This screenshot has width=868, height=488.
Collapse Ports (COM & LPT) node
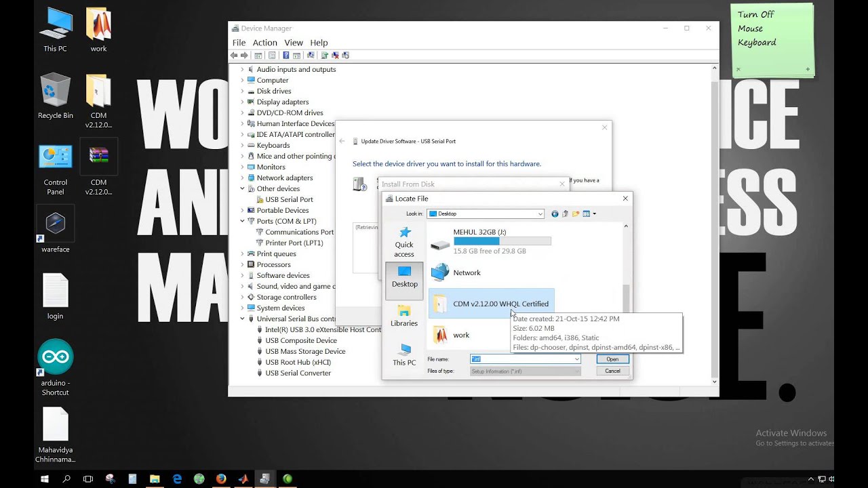pyautogui.click(x=242, y=221)
